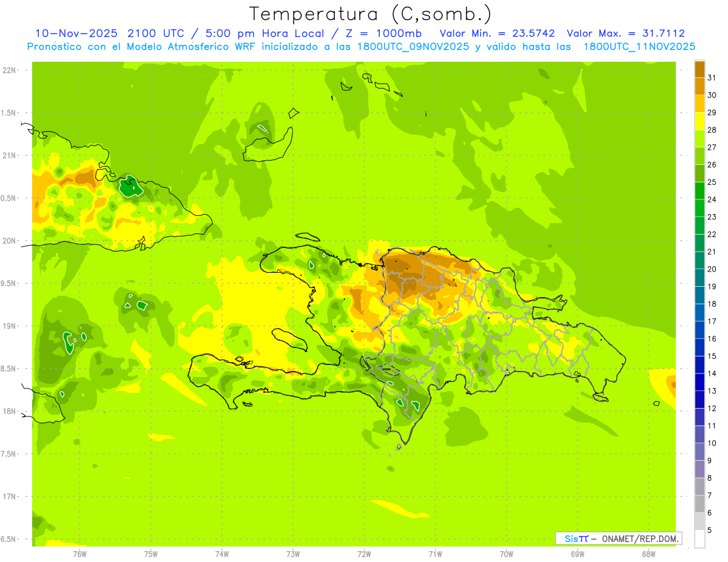728x562 pixels.
Task: Select the "Z = 1000mb" level label
Action: pyautogui.click(x=385, y=33)
